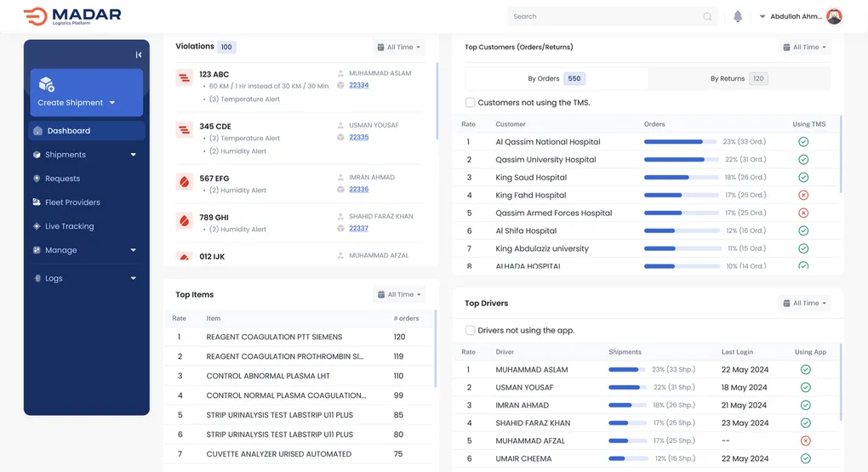Image resolution: width=868 pixels, height=472 pixels.
Task: Click the red violation icon for 123 ABC
Action: (184, 78)
